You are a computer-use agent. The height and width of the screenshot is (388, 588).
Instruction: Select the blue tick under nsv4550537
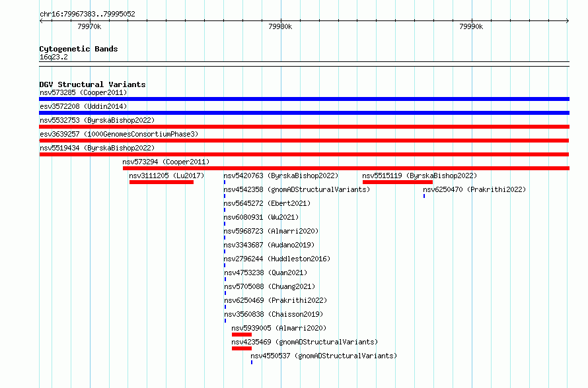pos(252,362)
